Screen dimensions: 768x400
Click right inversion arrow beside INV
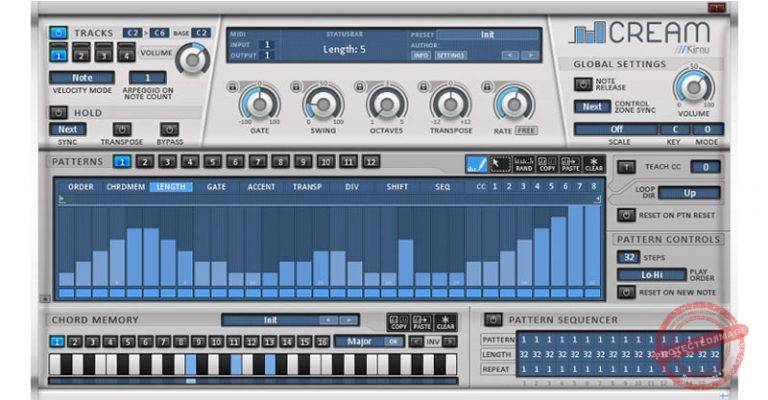point(450,341)
